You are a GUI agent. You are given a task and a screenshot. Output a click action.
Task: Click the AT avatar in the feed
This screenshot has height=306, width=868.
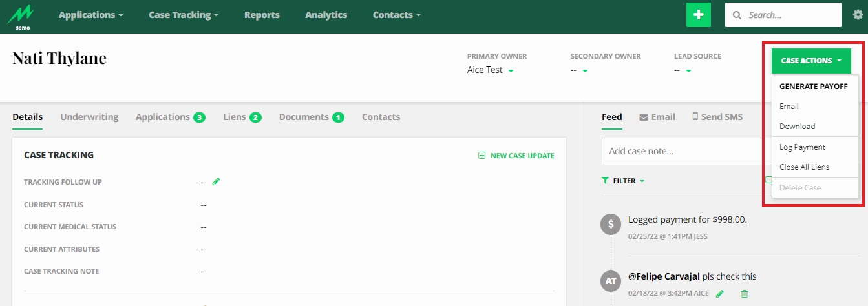click(611, 281)
